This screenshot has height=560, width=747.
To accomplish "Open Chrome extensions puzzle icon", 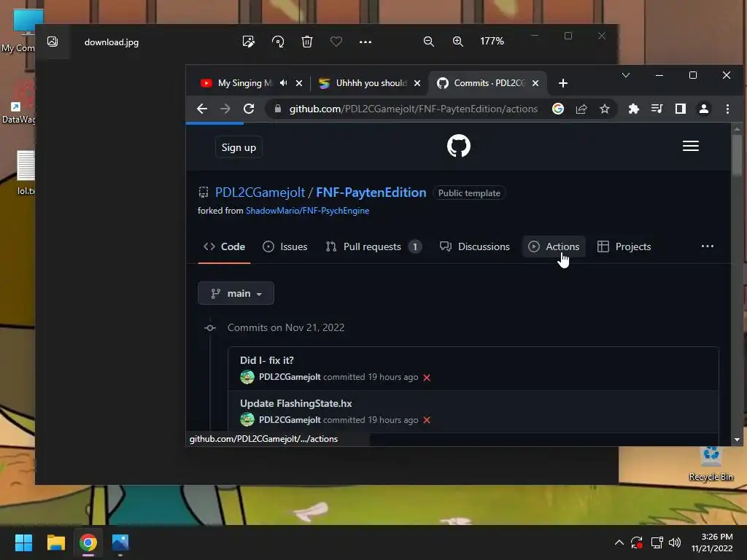I will [634, 109].
